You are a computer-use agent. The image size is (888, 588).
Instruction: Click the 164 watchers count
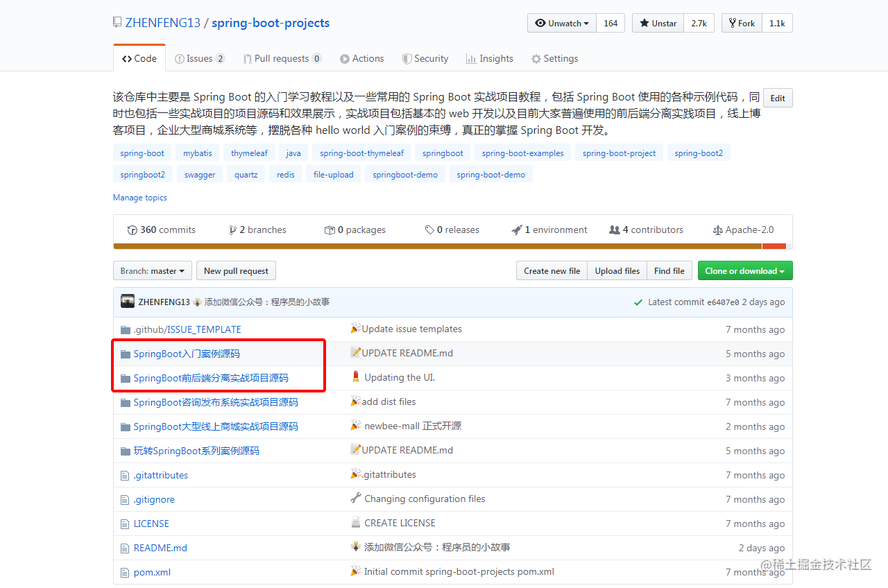610,23
